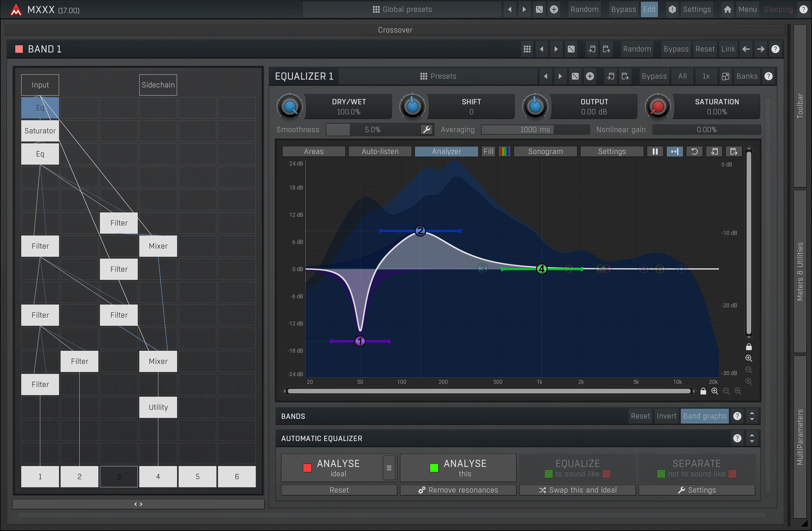Click the Averaging slider bar
Image resolution: width=812 pixels, height=531 pixels.
[x=535, y=130]
